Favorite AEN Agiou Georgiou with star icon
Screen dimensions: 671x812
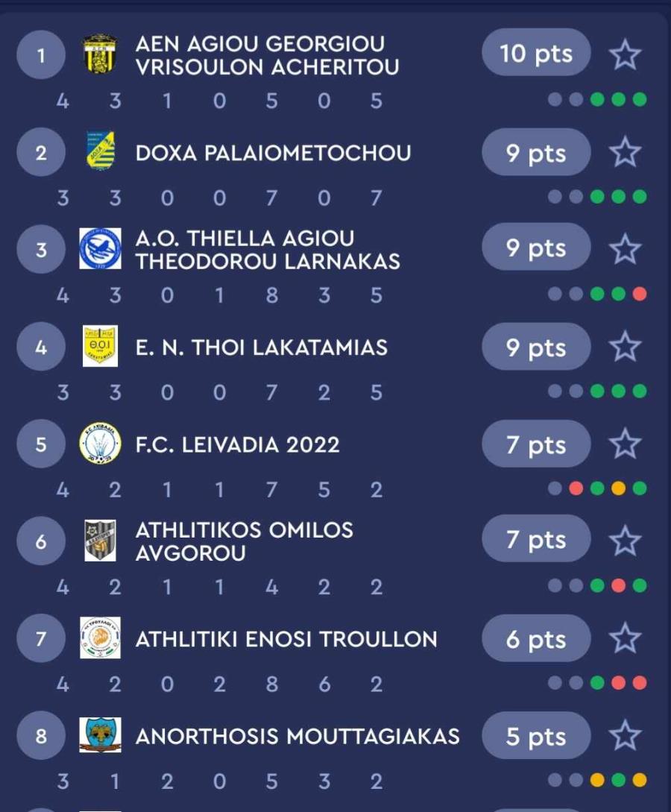pyautogui.click(x=625, y=54)
